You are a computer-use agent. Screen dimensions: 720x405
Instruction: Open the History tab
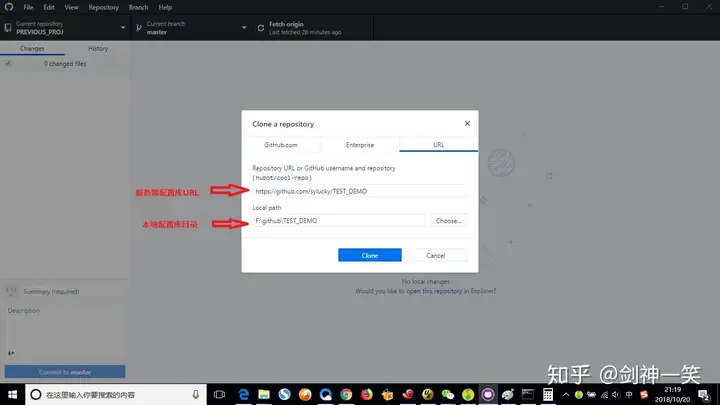98,48
